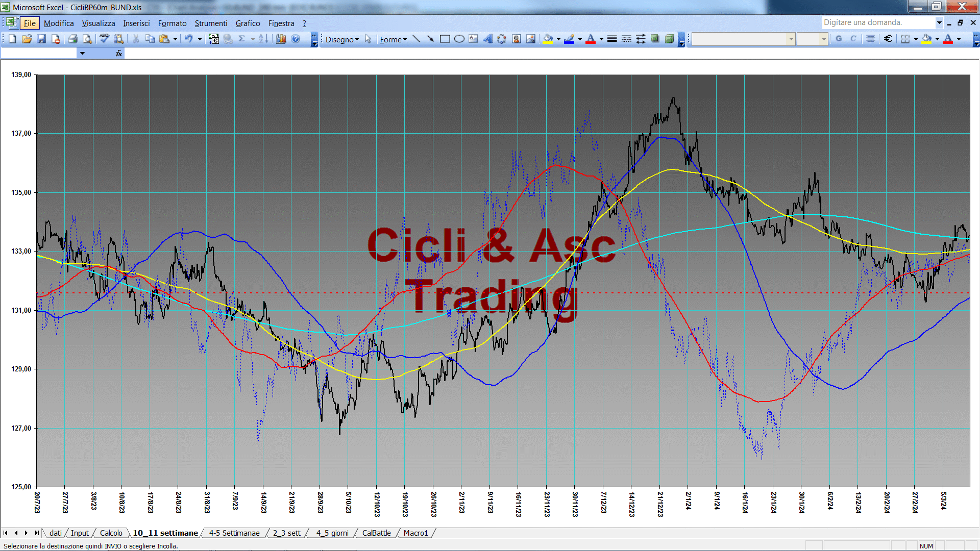The image size is (980, 551).
Task: Switch to the 4-5 Settimanae sheet tab
Action: click(234, 533)
